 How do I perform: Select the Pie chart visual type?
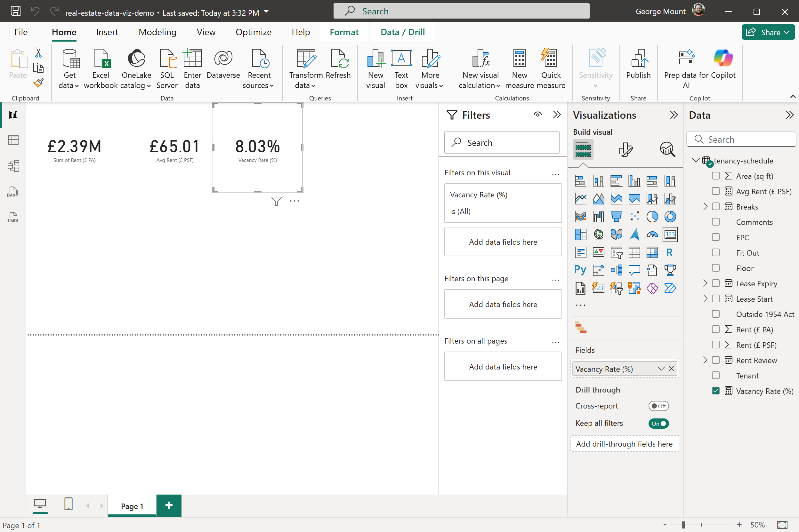[x=652, y=217]
